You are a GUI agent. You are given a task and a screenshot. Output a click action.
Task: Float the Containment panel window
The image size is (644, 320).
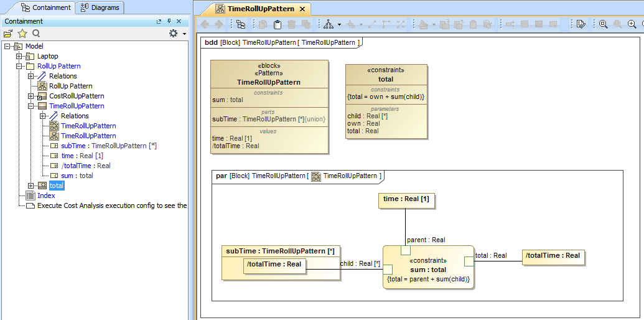(x=159, y=21)
